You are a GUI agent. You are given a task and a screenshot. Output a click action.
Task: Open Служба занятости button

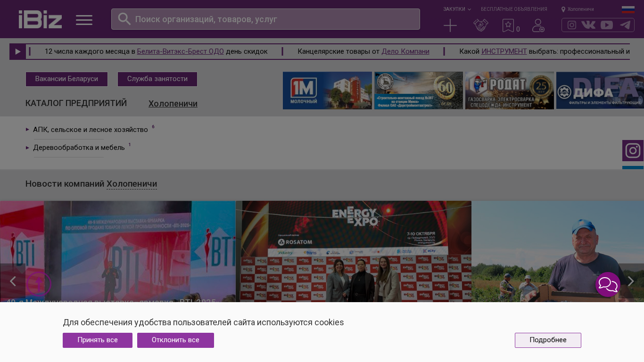point(157,79)
